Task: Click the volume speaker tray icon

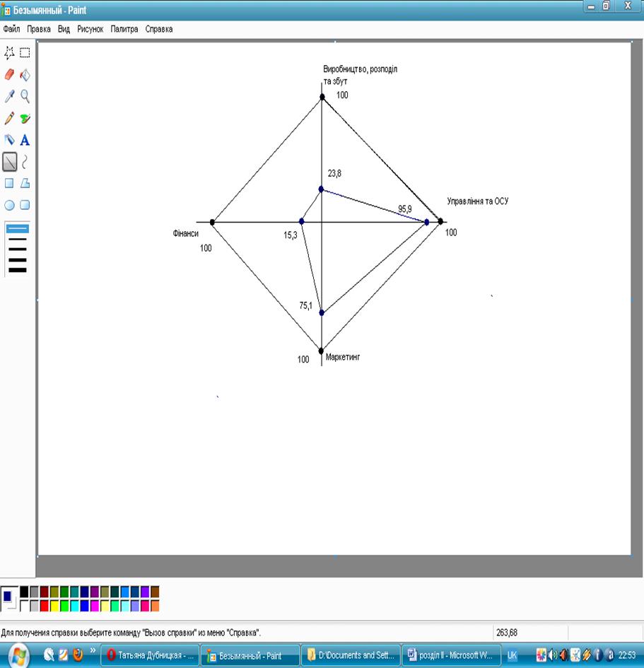Action: pyautogui.click(x=553, y=655)
